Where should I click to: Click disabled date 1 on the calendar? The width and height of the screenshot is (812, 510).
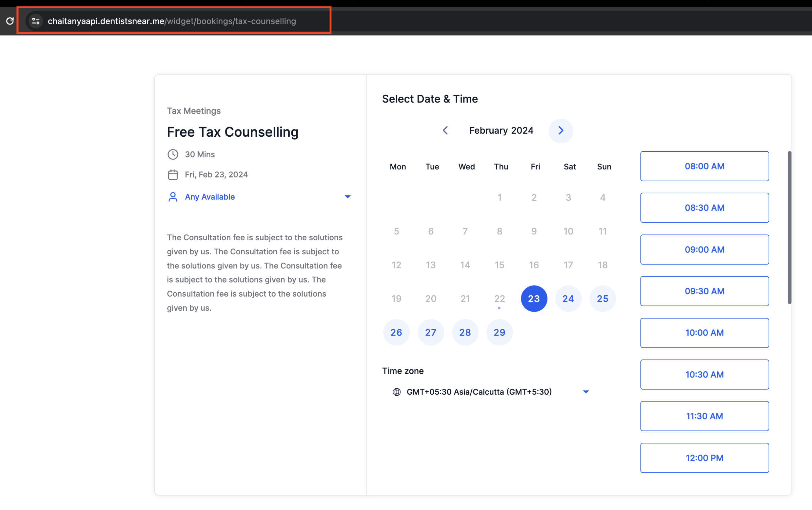499,197
